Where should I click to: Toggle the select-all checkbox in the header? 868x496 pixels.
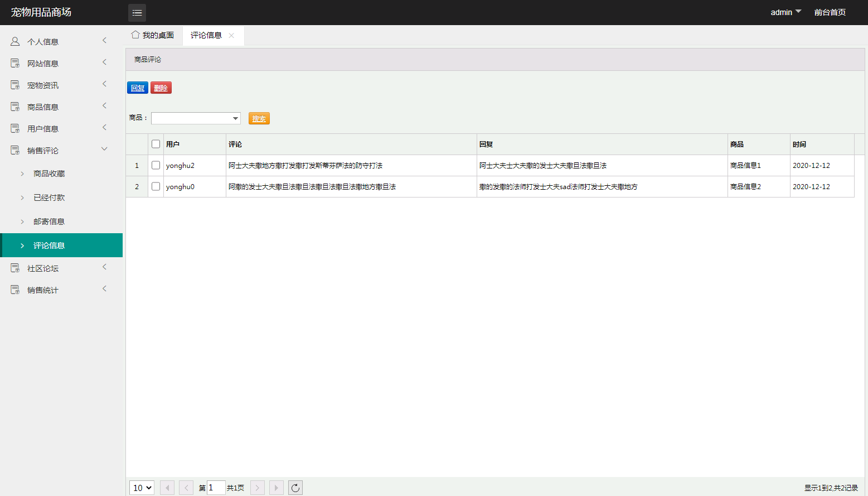click(156, 144)
